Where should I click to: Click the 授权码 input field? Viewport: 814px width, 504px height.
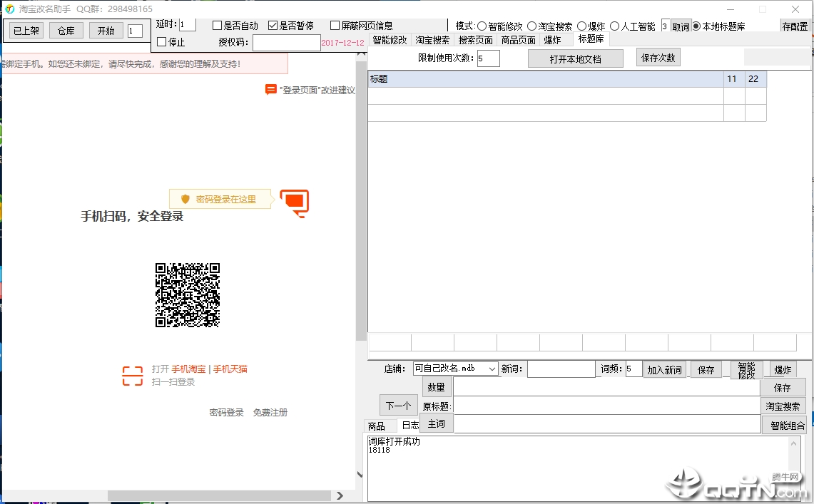point(287,43)
